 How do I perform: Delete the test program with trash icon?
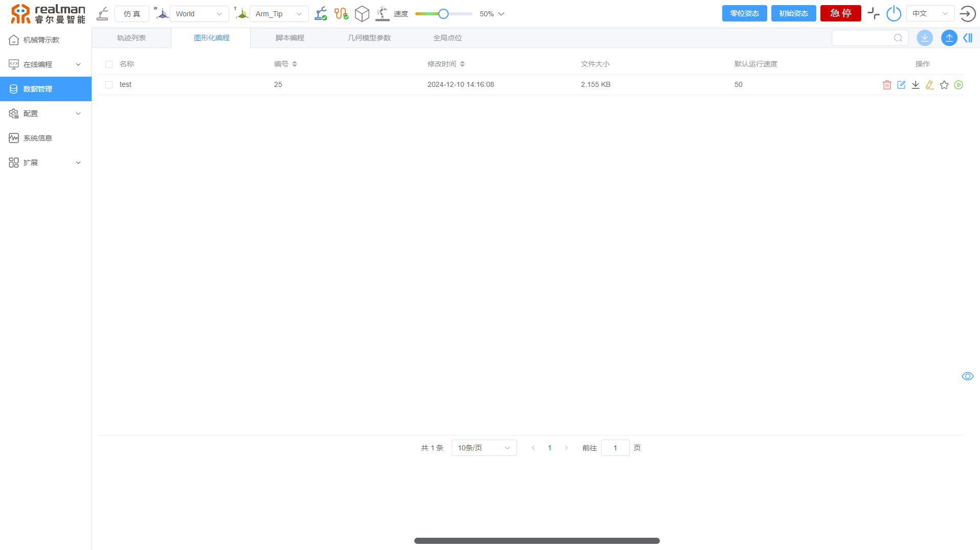pos(887,85)
